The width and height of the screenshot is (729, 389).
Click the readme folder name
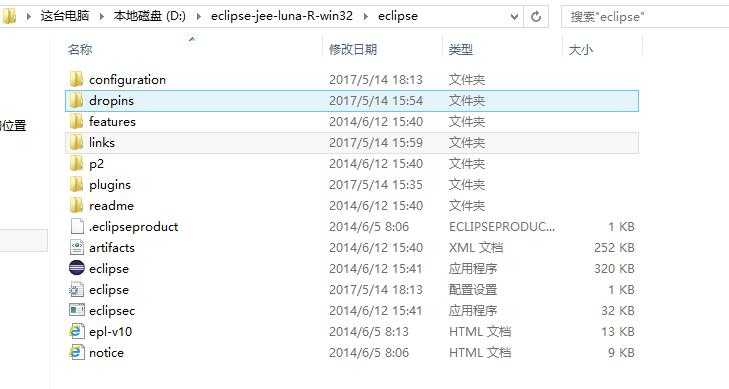[111, 205]
